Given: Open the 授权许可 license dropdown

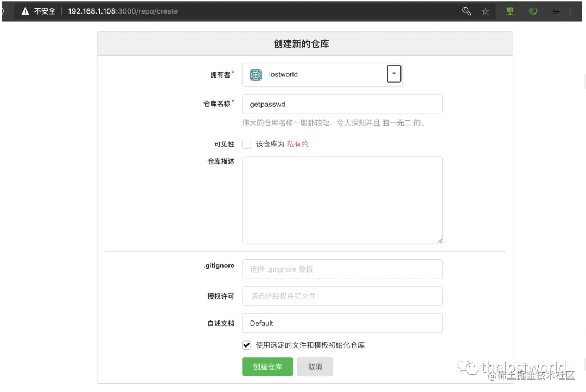Looking at the screenshot, I should (x=342, y=296).
